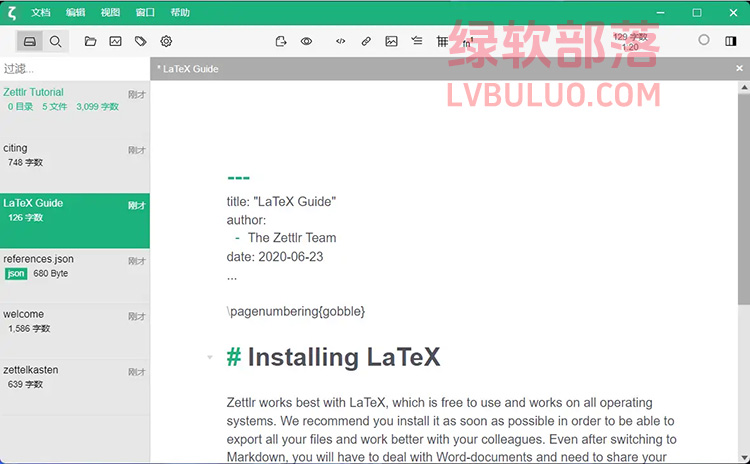Click the title "LaTeX Guide" line

281,201
